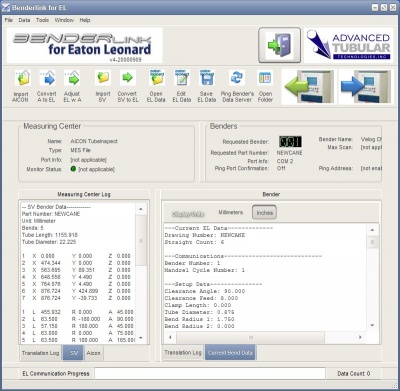This screenshot has width=400, height=391.
Task: Open the File menu
Action: (x=9, y=20)
